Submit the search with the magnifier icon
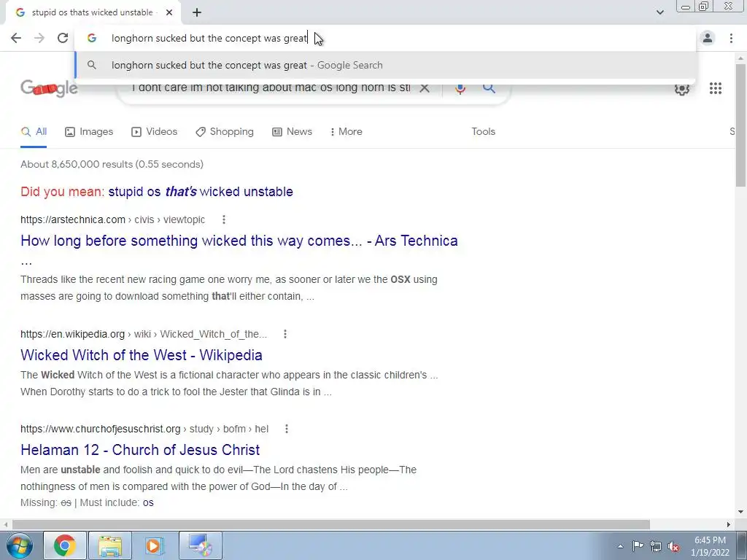The height and width of the screenshot is (560, 747). pyautogui.click(x=489, y=88)
